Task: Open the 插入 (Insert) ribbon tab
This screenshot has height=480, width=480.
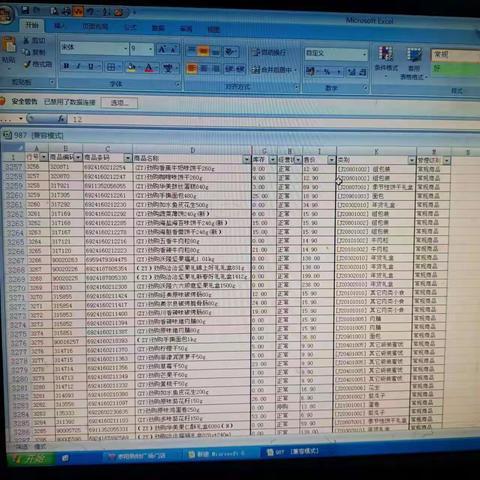Action: (x=60, y=26)
